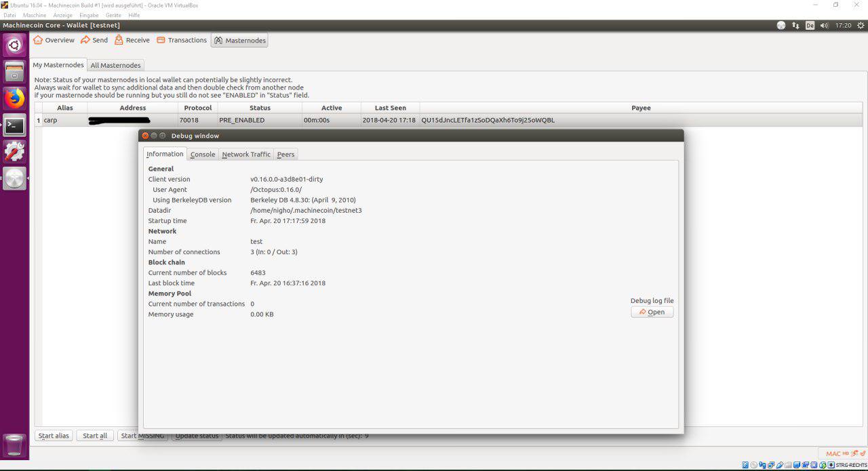Open the VirtualBox Hilfe menu

pos(134,15)
